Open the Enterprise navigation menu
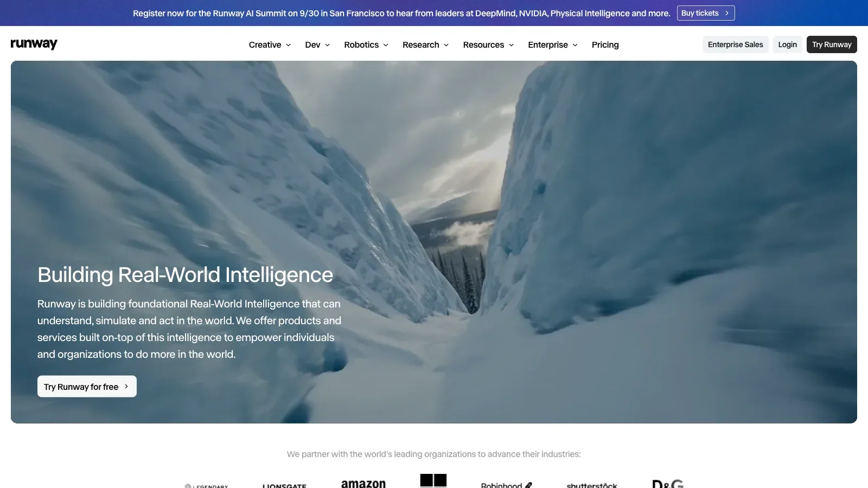This screenshot has height=488, width=868. 553,44
